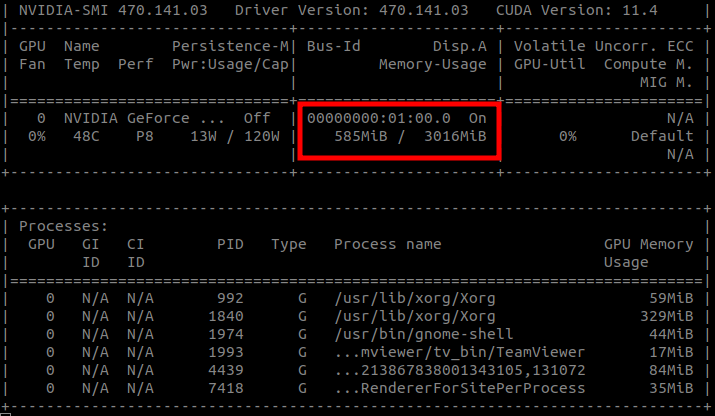This screenshot has height=416, width=715.
Task: Click the 44MiB memory usage value
Action: click(671, 334)
